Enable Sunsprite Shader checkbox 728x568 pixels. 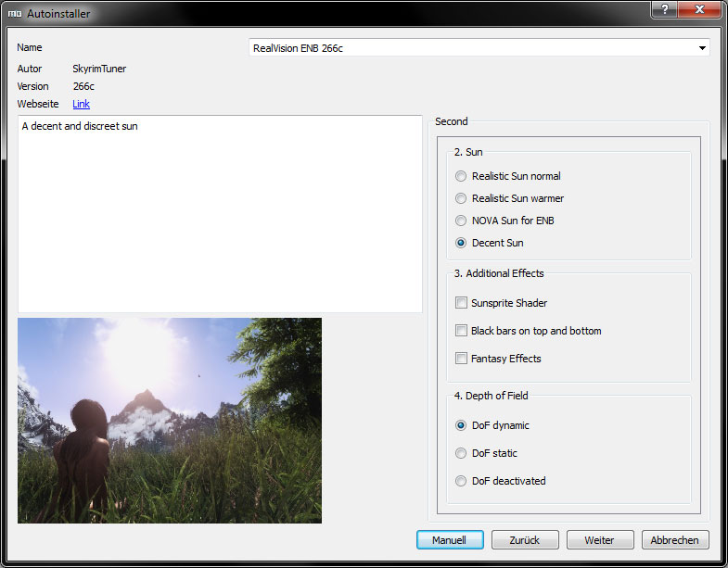pyautogui.click(x=462, y=303)
